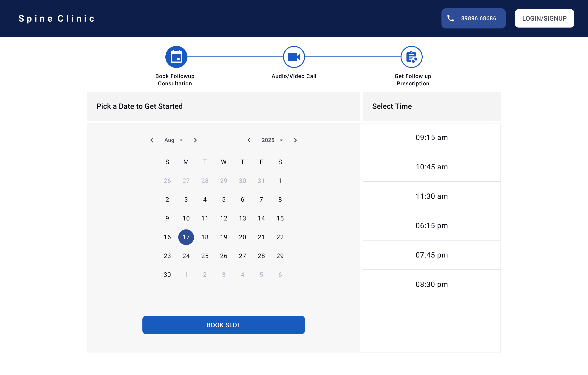Screen dimensions: 588x375
Task: Go to previous year arrow
Action: click(x=249, y=140)
